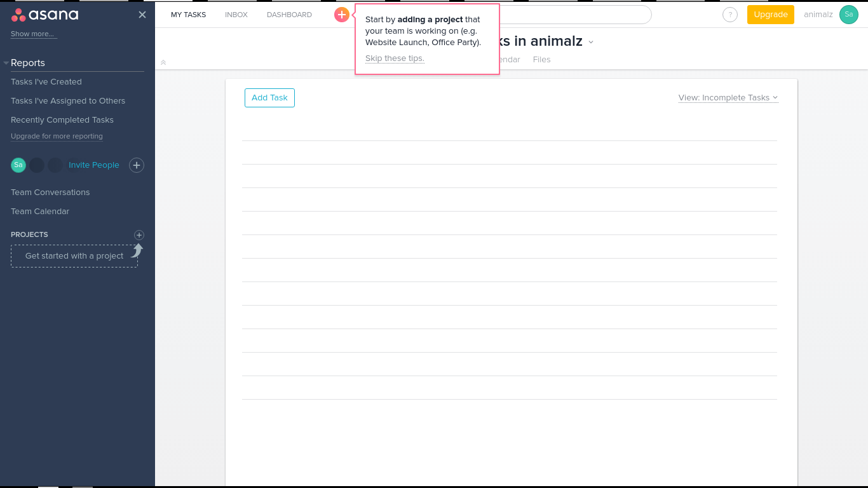This screenshot has height=488, width=868.
Task: Click the plus icon next to Invite People
Action: [137, 165]
